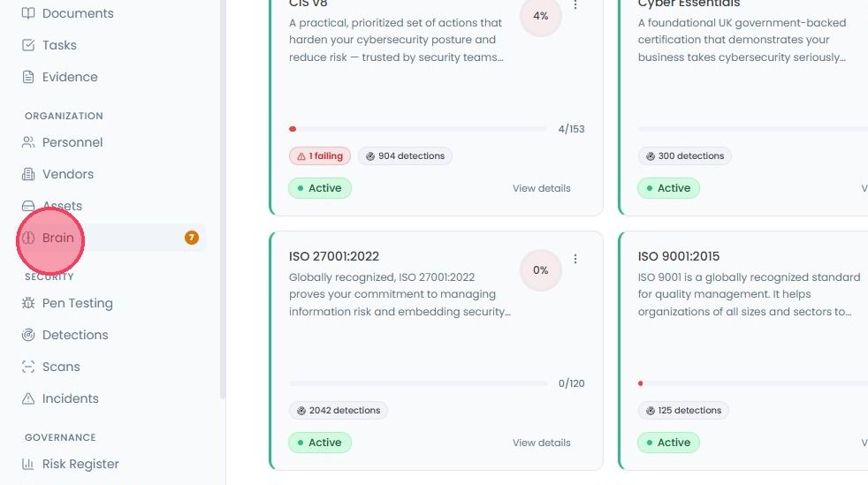Click the Tasks checkmark icon
This screenshot has height=485, width=868.
pos(28,45)
